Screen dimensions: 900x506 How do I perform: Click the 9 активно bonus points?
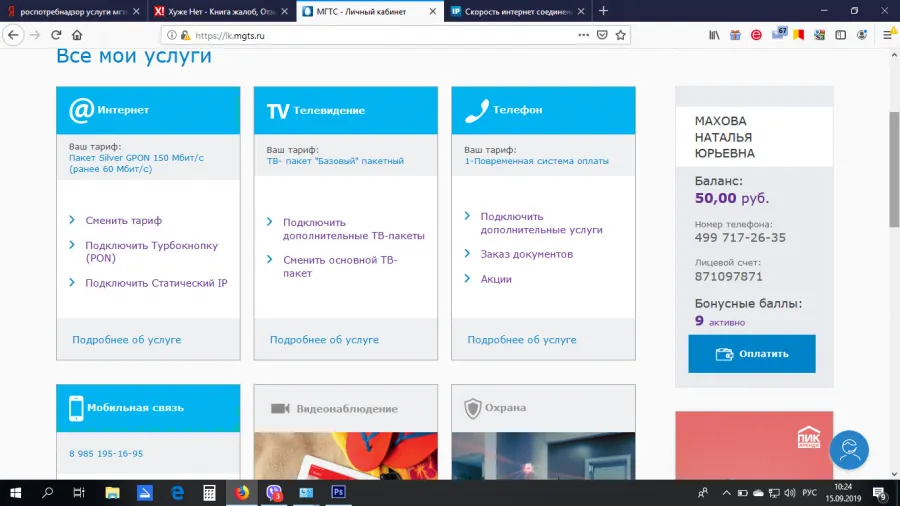point(720,321)
